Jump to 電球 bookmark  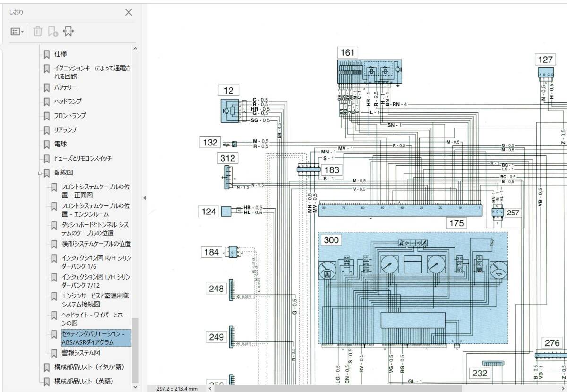[60, 144]
